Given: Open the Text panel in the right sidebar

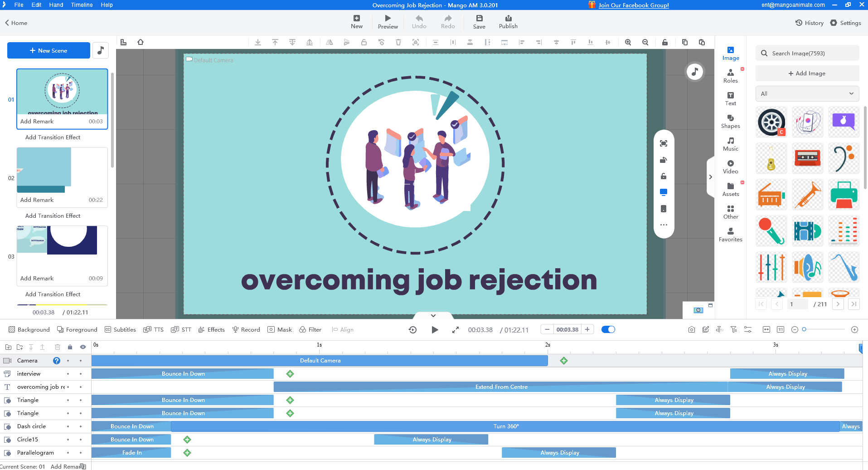Looking at the screenshot, I should point(730,98).
